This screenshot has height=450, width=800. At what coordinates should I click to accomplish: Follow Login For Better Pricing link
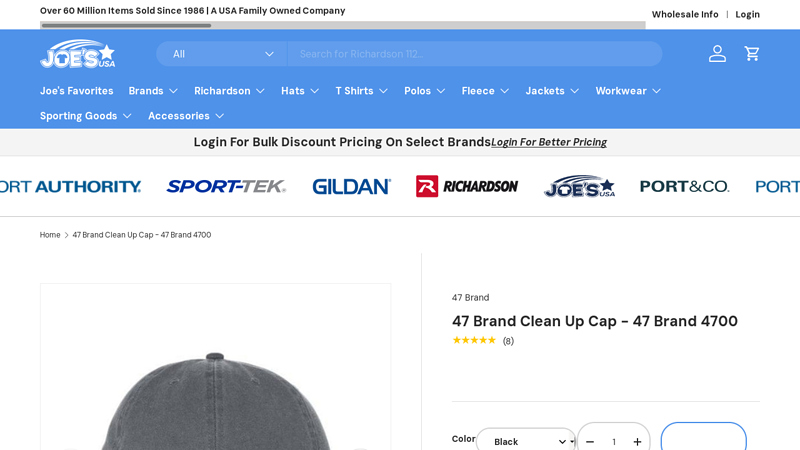(x=549, y=142)
